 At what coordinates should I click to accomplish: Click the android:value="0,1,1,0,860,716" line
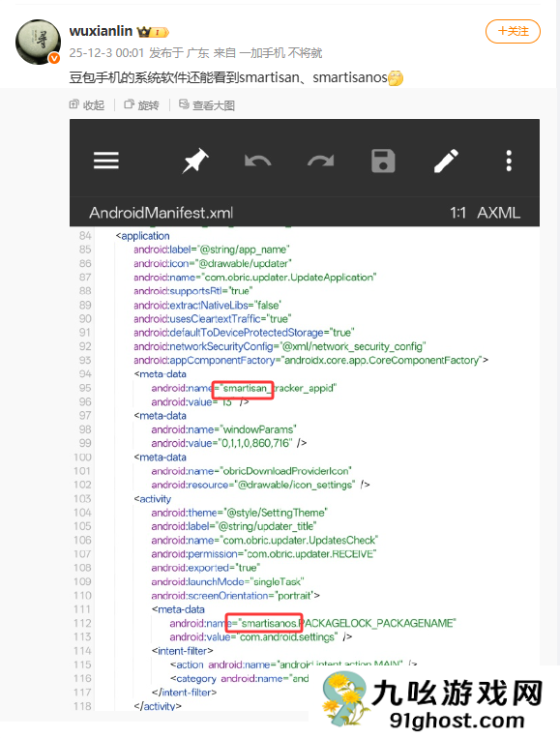click(228, 443)
